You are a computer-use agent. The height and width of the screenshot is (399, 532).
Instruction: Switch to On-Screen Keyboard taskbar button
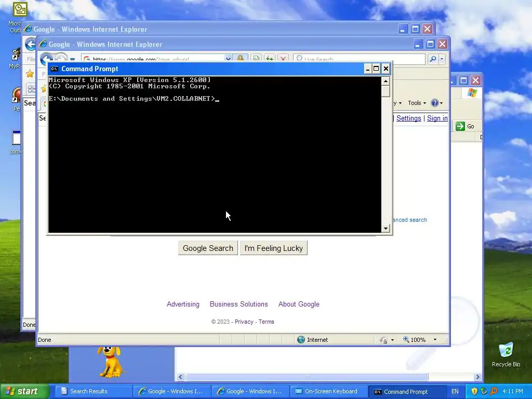pyautogui.click(x=328, y=392)
